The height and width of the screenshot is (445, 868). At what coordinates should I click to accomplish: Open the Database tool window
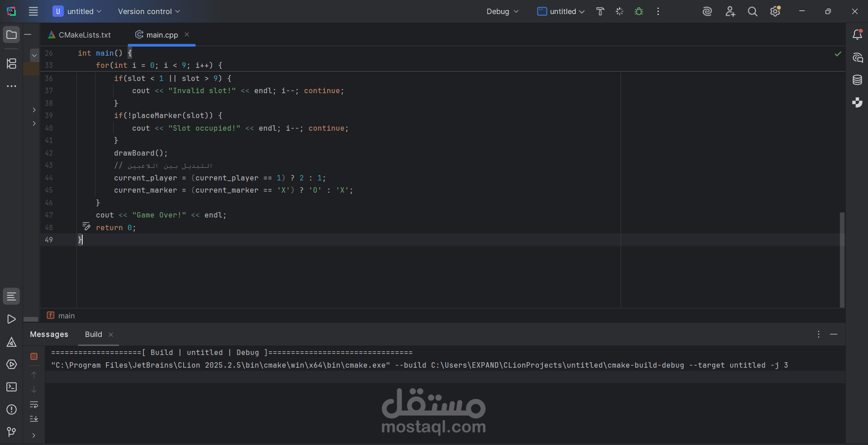click(857, 80)
